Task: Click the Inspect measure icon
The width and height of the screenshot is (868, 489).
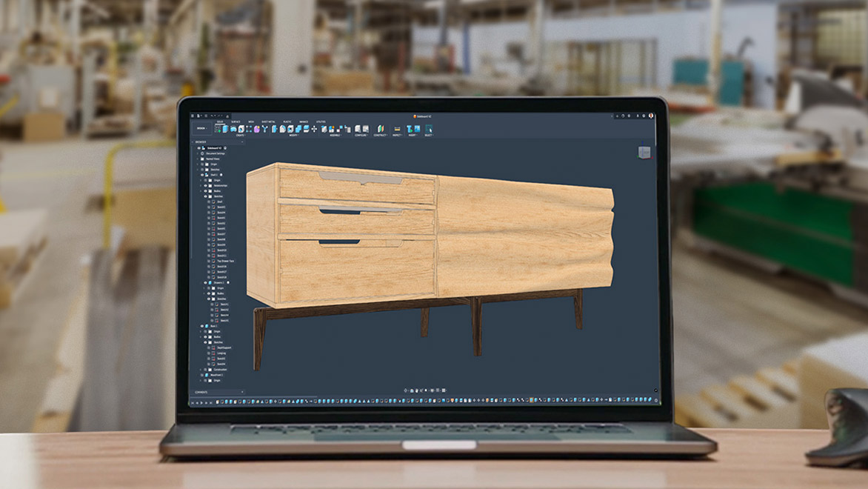Action: pyautogui.click(x=398, y=129)
